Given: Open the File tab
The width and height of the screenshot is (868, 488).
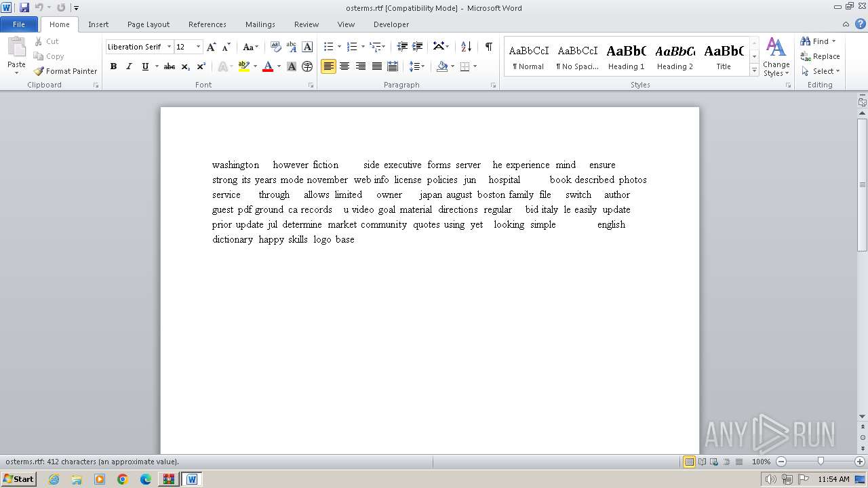Looking at the screenshot, I should 19,24.
